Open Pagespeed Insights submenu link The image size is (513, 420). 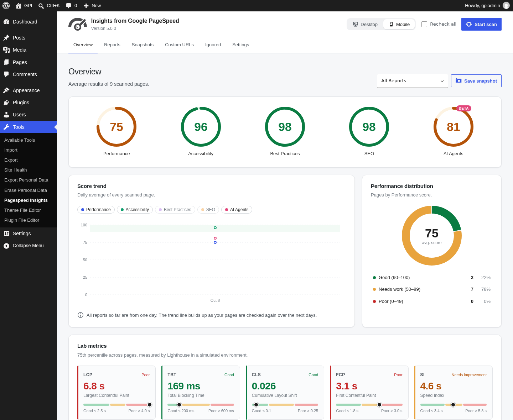28,200
